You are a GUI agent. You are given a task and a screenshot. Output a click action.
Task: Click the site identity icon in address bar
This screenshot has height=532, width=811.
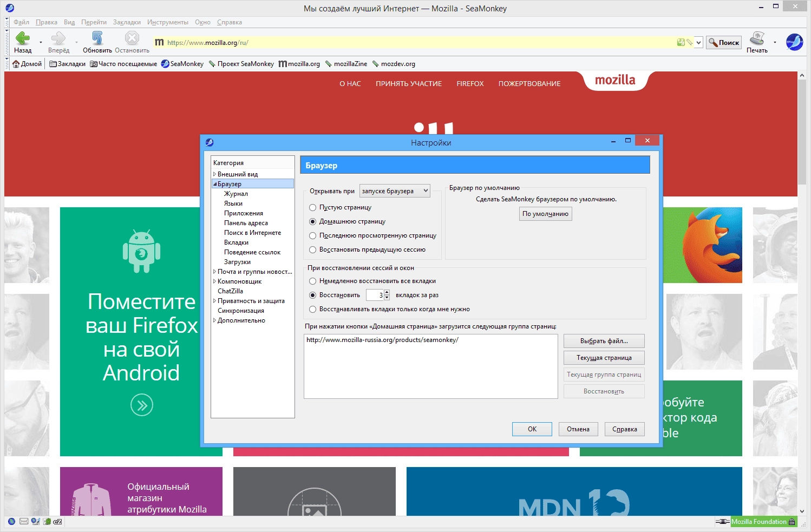159,42
